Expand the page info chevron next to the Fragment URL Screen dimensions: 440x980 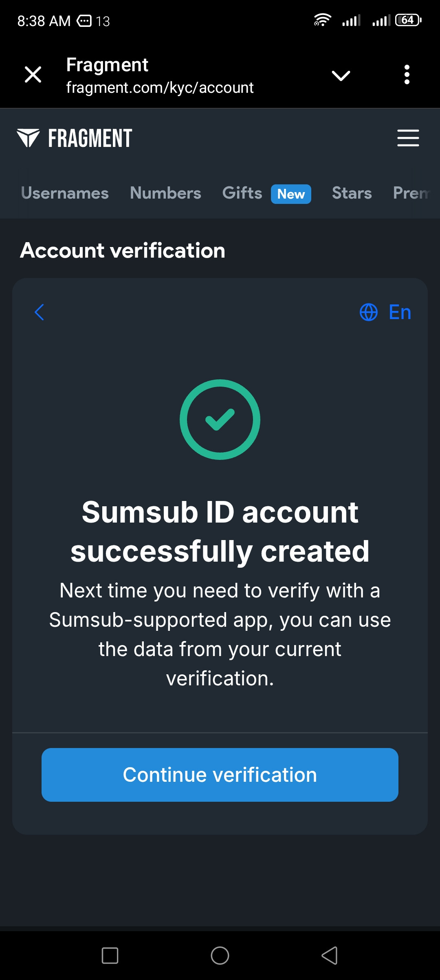(341, 76)
